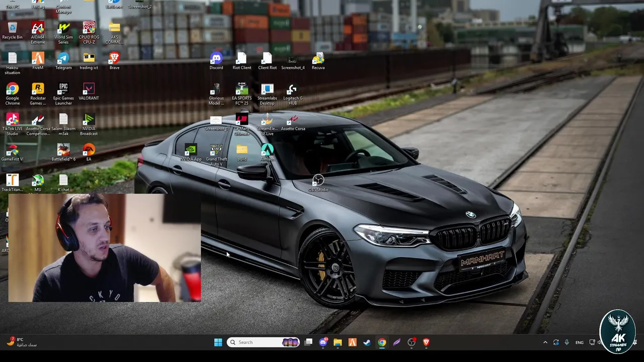This screenshot has width=644, height=362.
Task: Open the Screenshot_1 image file
Action: (216, 122)
